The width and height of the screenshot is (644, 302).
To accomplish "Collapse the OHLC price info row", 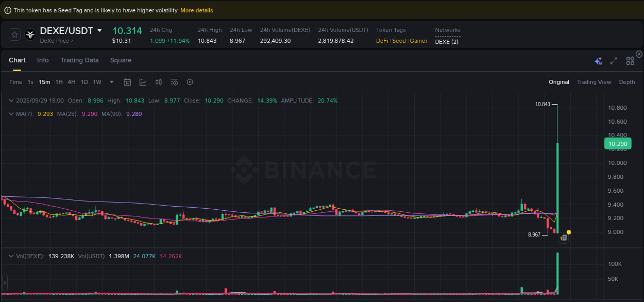I will coord(11,100).
